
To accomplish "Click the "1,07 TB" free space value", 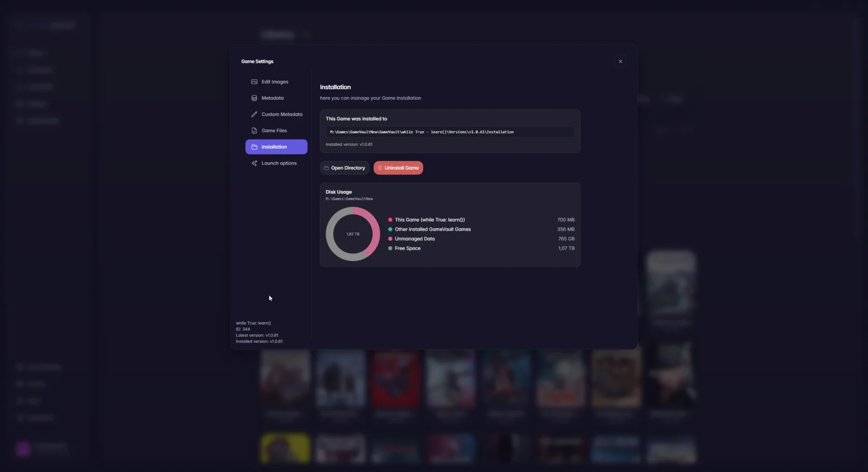I will pos(566,248).
